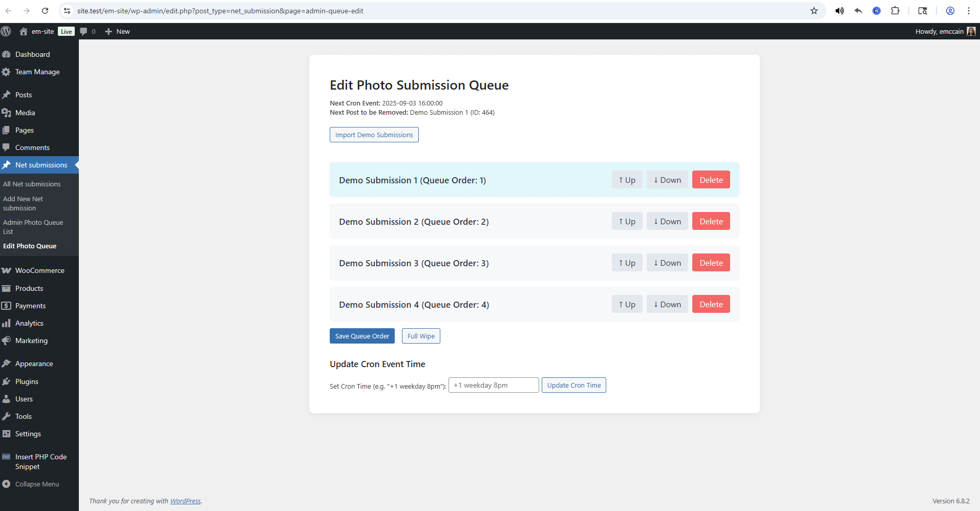Move Demo Submission 3 down
The height and width of the screenshot is (511, 980).
(667, 263)
